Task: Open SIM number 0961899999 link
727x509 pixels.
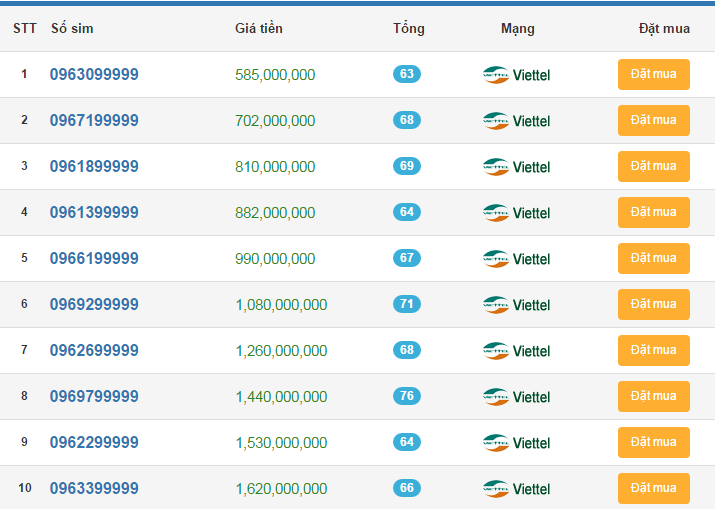Action: point(94,167)
